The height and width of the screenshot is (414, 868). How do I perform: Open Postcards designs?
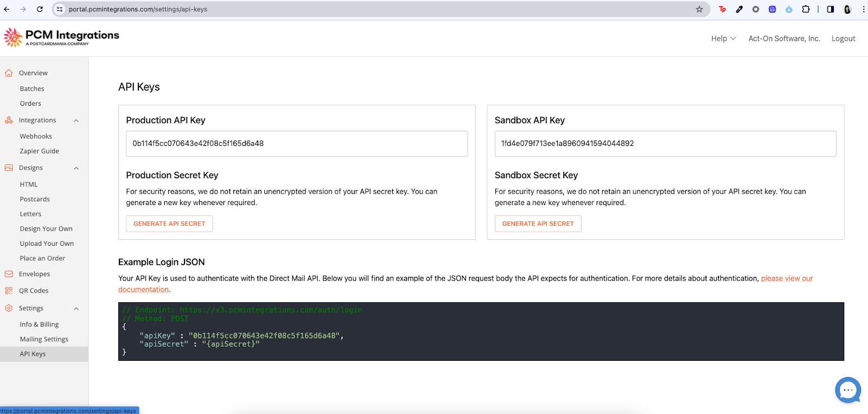coord(35,199)
